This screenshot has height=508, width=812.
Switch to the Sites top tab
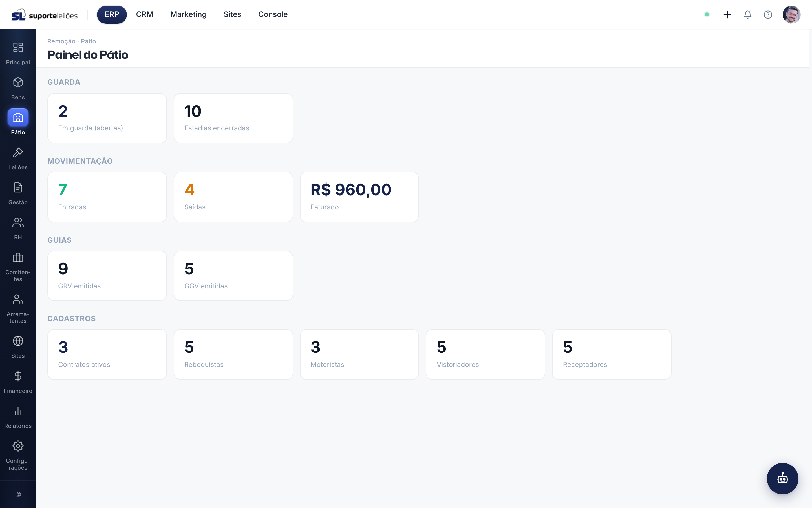point(232,14)
